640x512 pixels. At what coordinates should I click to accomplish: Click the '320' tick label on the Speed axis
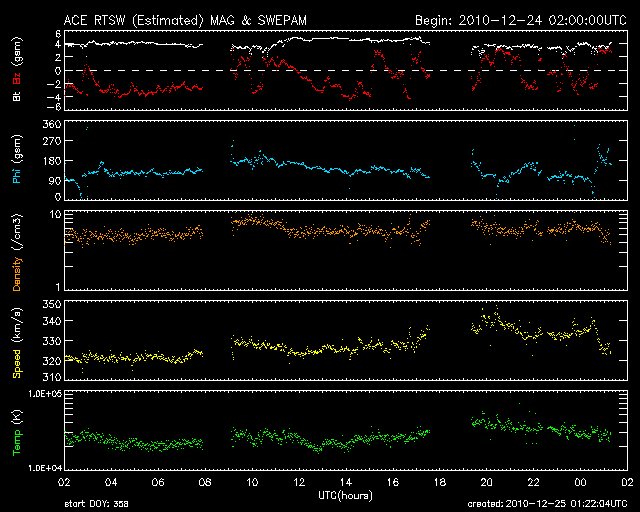pyautogui.click(x=52, y=361)
